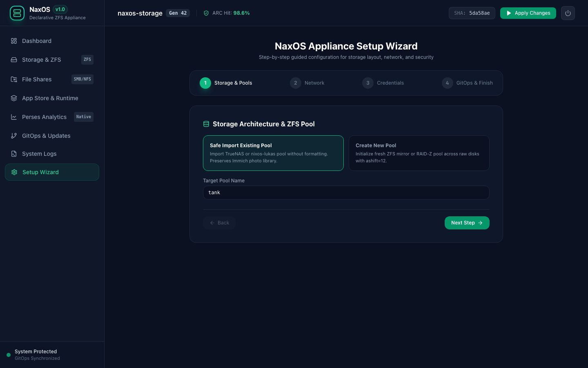Click the NaxOS logo icon
588x368 pixels.
point(17,13)
